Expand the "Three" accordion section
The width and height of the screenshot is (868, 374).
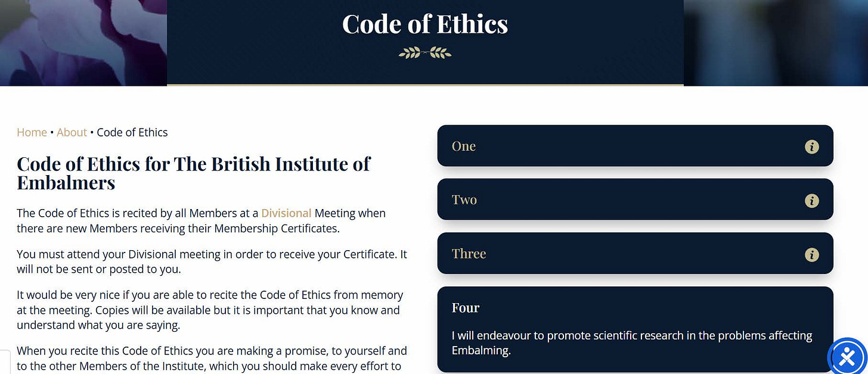click(x=635, y=254)
